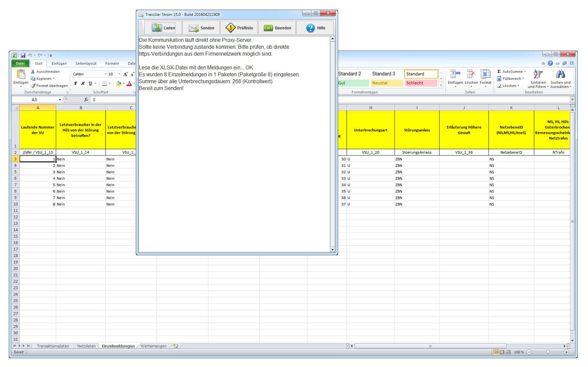588x367 pixels.
Task: Click the zoom slider handle
Action: click(x=548, y=352)
